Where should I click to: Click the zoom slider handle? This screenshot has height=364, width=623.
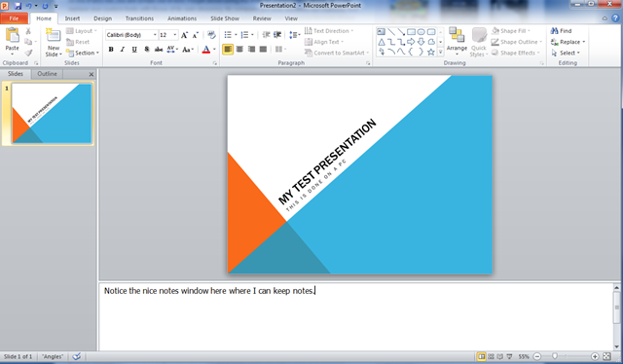point(555,356)
